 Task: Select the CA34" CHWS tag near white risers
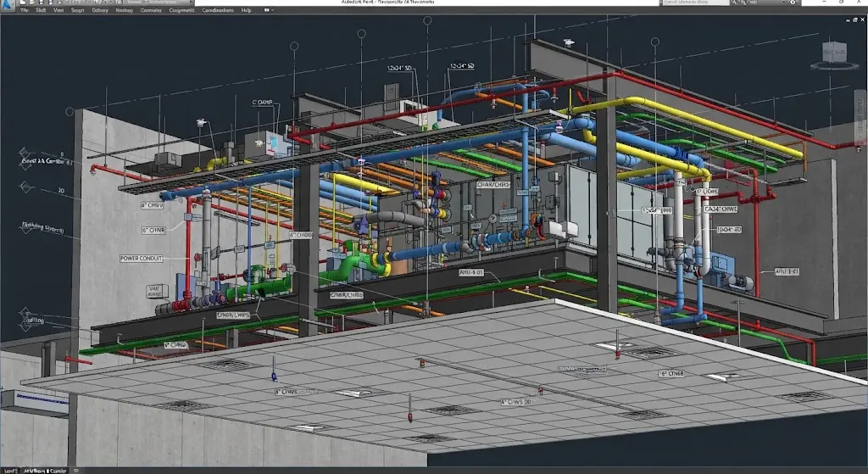721,209
